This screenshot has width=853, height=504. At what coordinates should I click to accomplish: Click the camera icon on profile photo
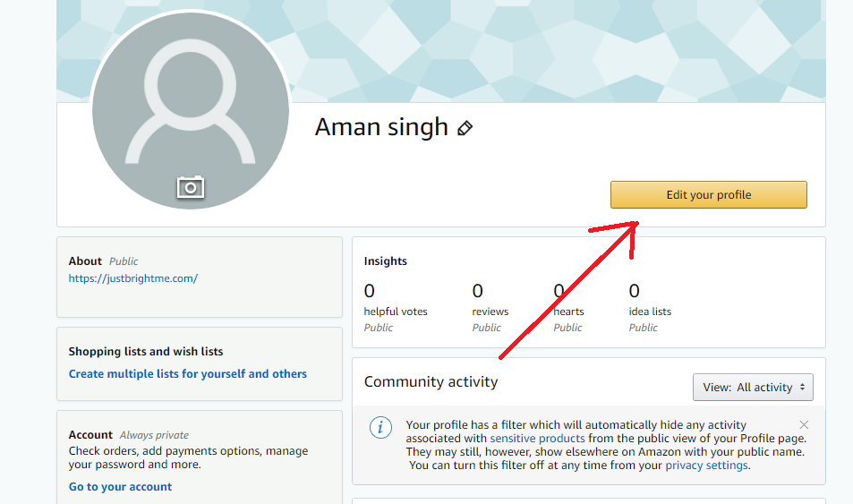[x=191, y=187]
